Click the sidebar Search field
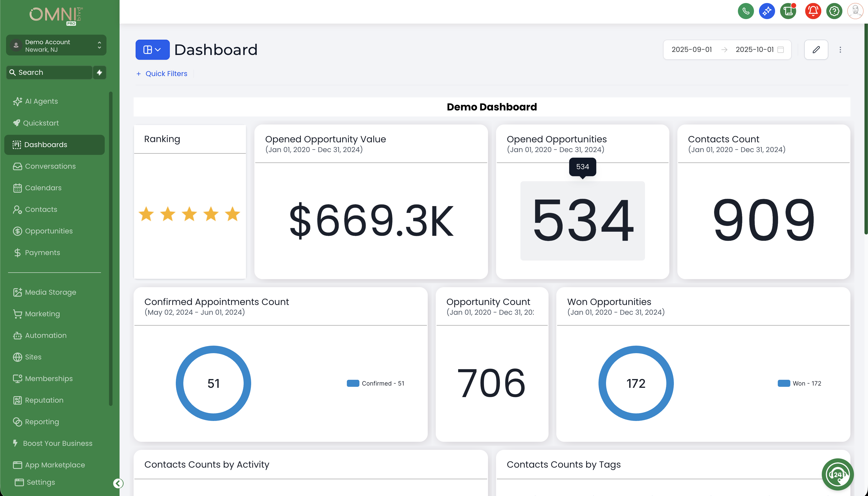The width and height of the screenshot is (868, 496). [x=49, y=73]
